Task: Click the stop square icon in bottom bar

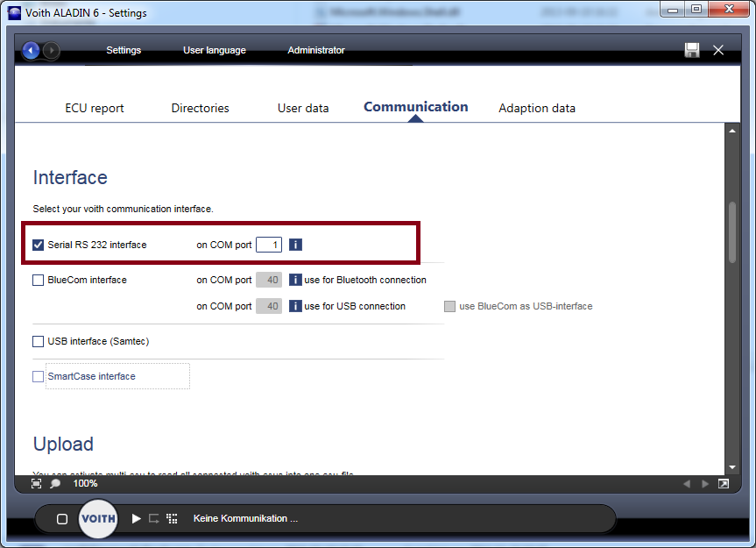Action: 62,519
